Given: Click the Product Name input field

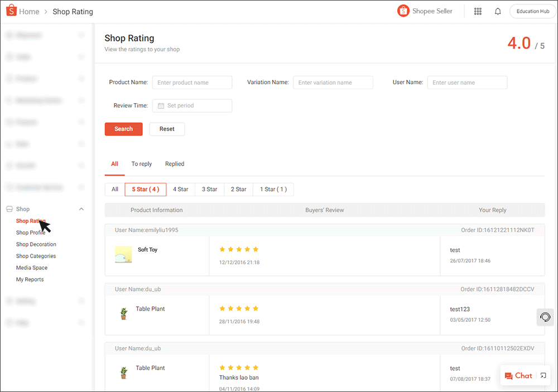Looking at the screenshot, I should pos(192,82).
